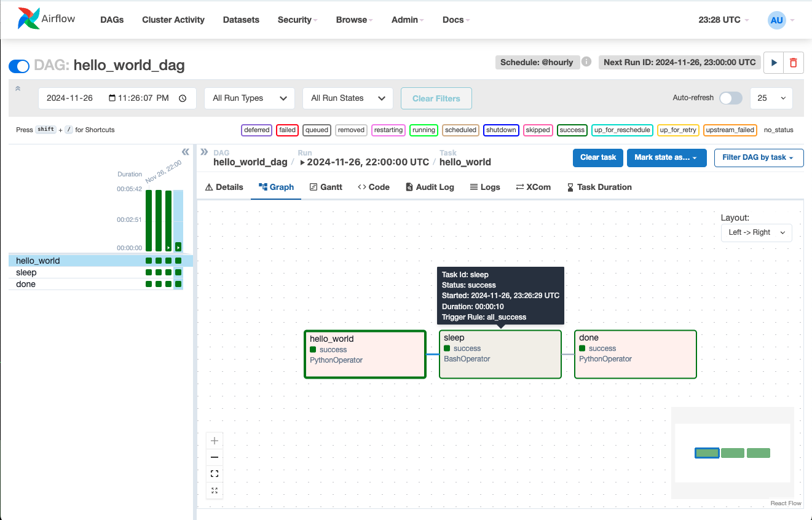Viewport: 812px width, 520px height.
Task: Open the Filter DAG by task dropdown
Action: [x=759, y=157]
